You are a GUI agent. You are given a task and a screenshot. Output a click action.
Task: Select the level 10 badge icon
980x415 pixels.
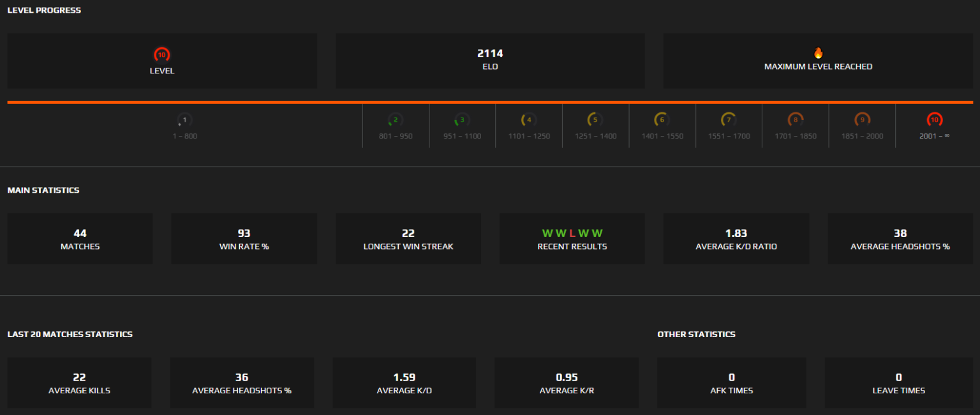point(934,119)
